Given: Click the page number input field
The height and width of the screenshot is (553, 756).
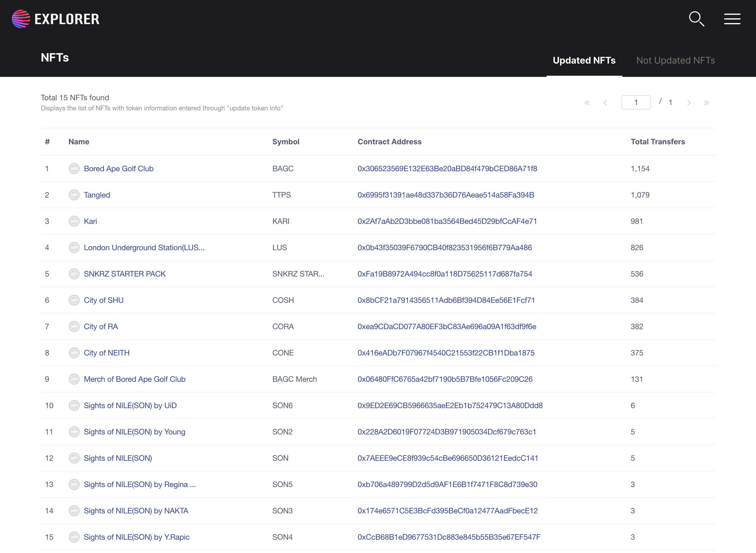Looking at the screenshot, I should 636,102.
